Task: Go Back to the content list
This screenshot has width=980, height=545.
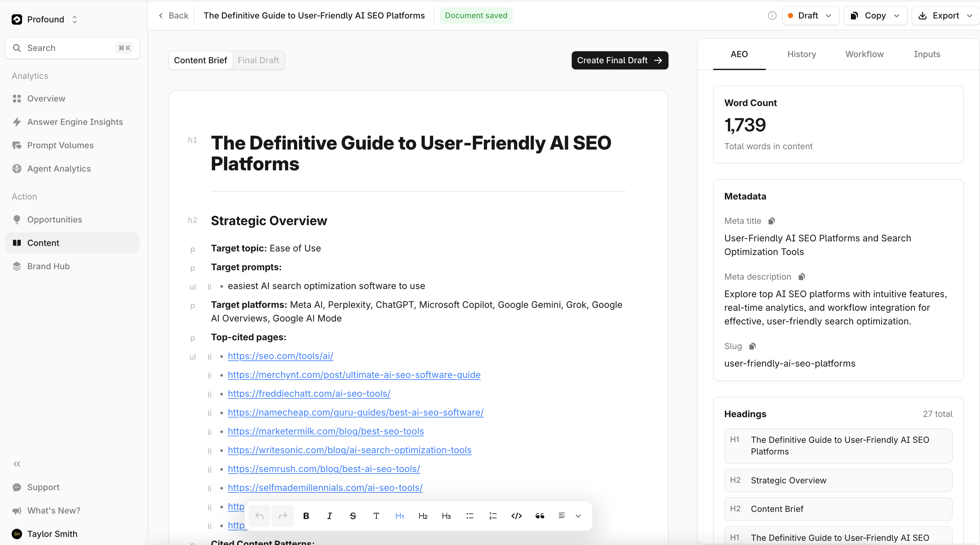Action: click(174, 16)
